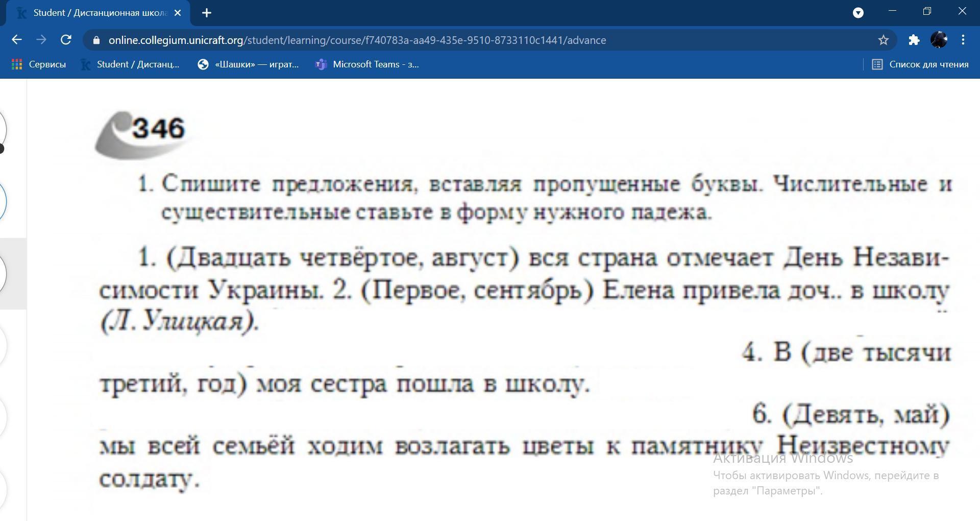The width and height of the screenshot is (980, 521).
Task: Open the Microsoft Teams bookmark
Action: 367,64
